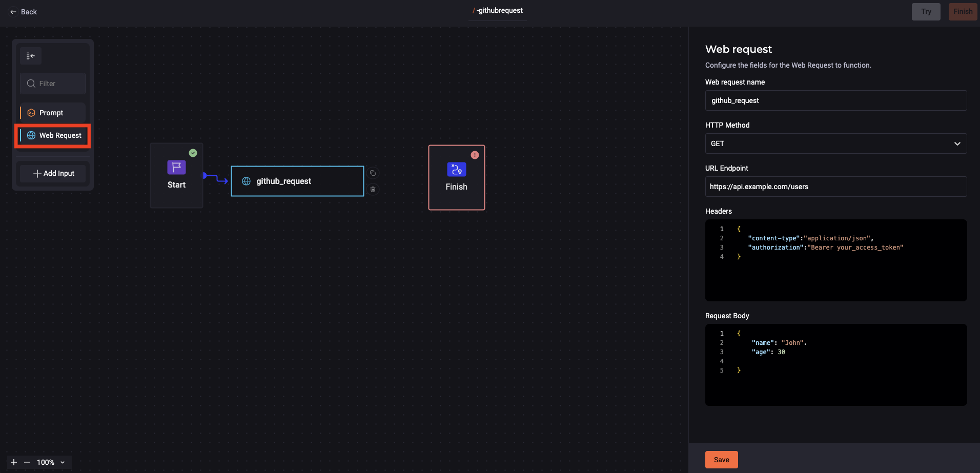Click the Add Input button
Screen dimensions: 980x473
coord(52,173)
